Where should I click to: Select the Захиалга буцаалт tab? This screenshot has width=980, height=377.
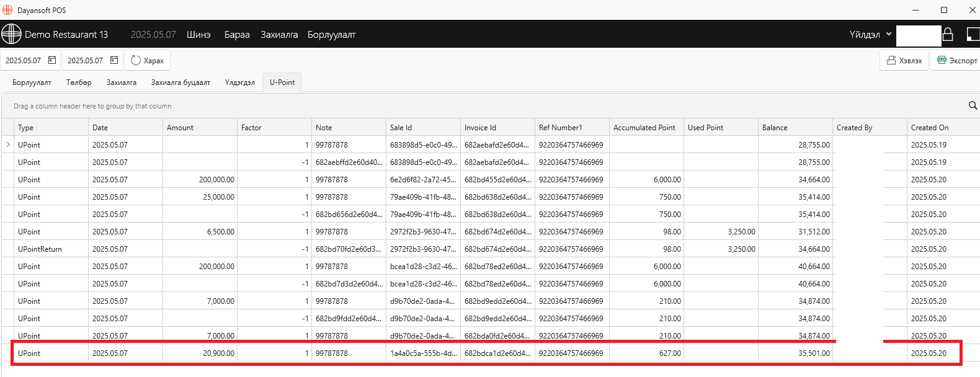point(180,82)
